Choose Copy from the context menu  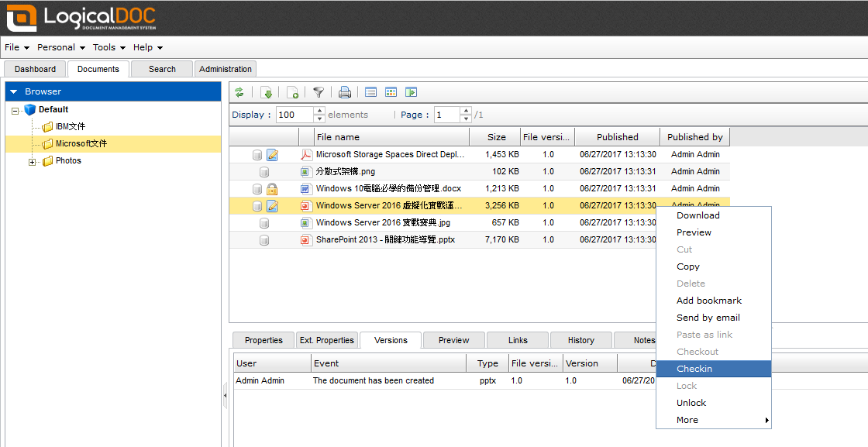[714, 266]
